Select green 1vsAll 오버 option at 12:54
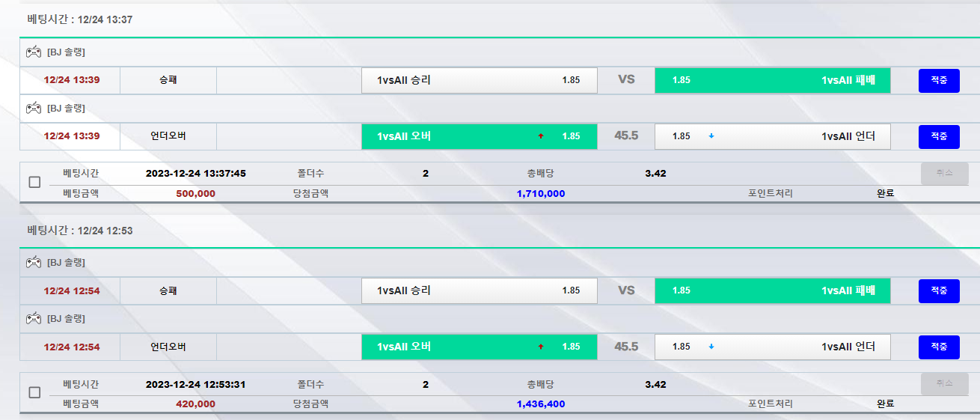980x420 pixels. click(479, 347)
